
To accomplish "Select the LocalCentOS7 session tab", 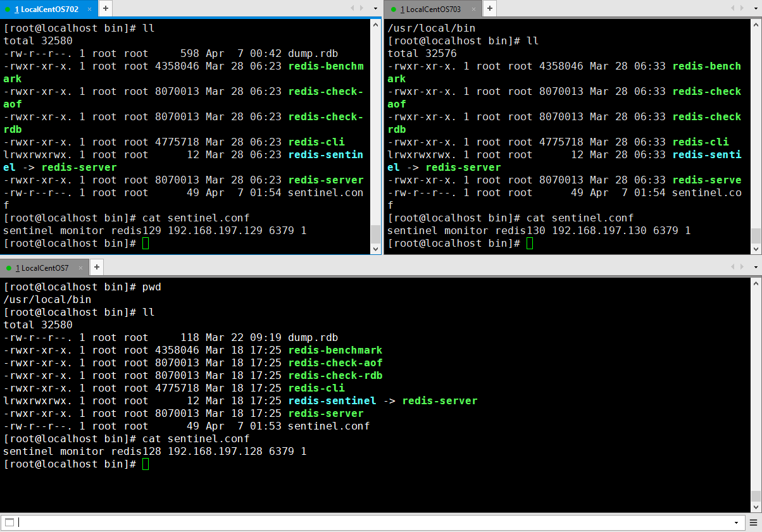I will click(x=46, y=268).
